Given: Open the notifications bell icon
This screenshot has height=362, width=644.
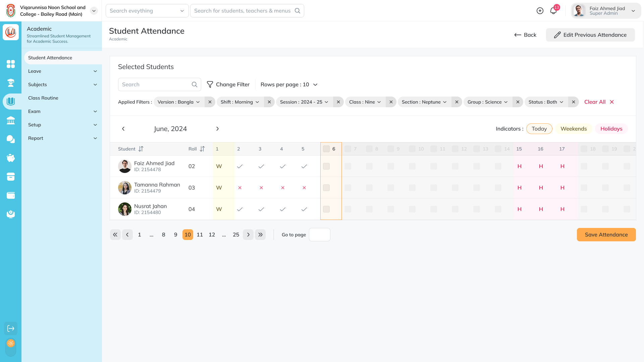Looking at the screenshot, I should [553, 11].
